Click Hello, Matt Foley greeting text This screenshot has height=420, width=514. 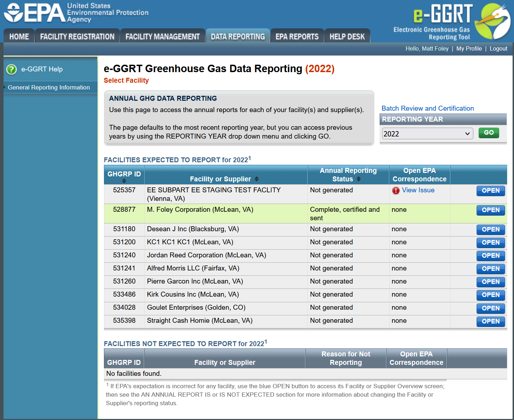click(427, 48)
